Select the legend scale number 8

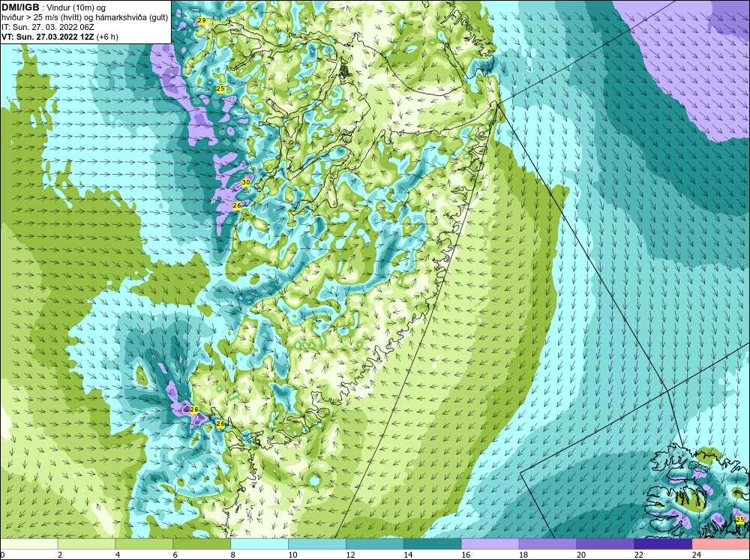pos(233,555)
